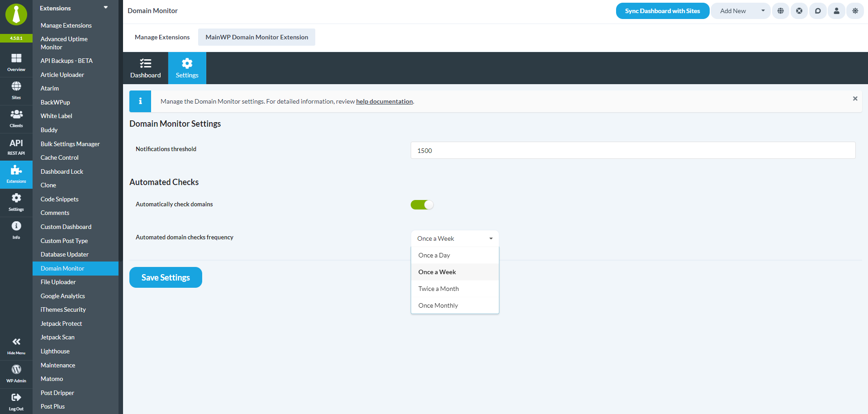
Task: Select Once Monthly option
Action: click(x=455, y=305)
